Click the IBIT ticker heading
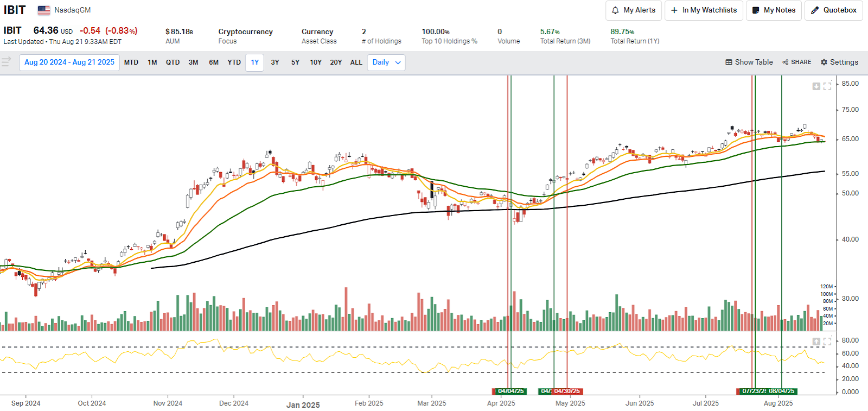Viewport: 868px width, 411px height. tap(15, 10)
